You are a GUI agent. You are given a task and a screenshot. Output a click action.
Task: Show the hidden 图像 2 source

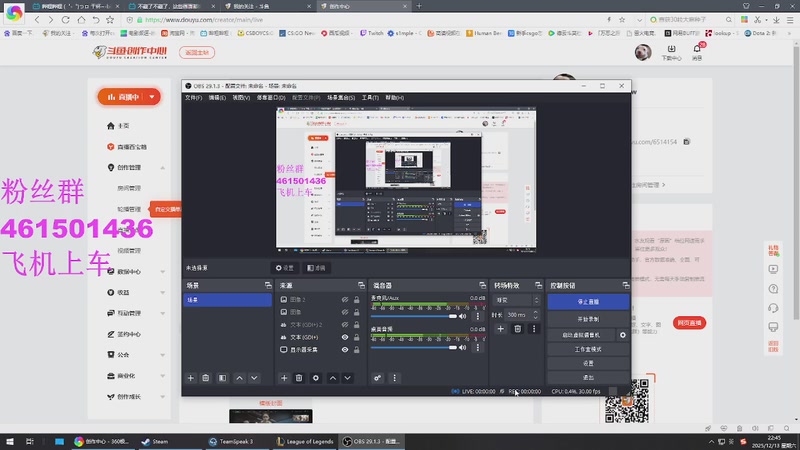point(345,300)
